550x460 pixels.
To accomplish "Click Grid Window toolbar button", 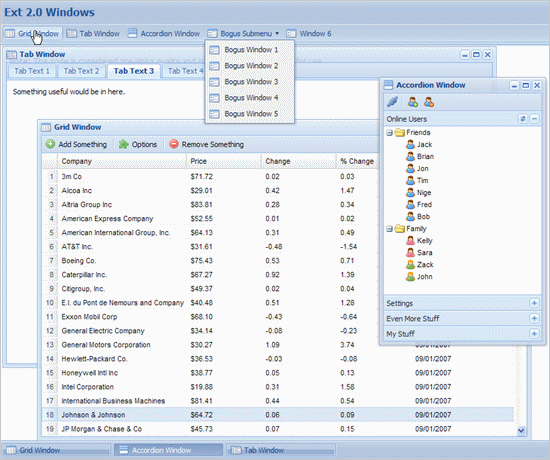I will tap(33, 34).
